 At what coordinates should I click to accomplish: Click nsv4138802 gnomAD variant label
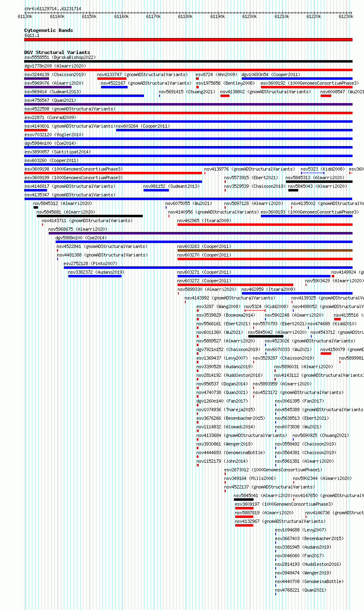tap(265, 92)
